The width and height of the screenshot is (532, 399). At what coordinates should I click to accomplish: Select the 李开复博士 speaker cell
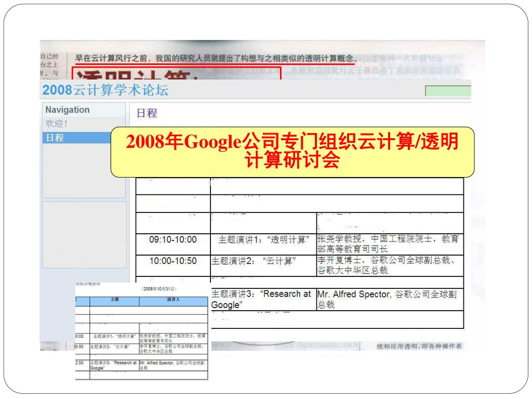[x=390, y=265]
